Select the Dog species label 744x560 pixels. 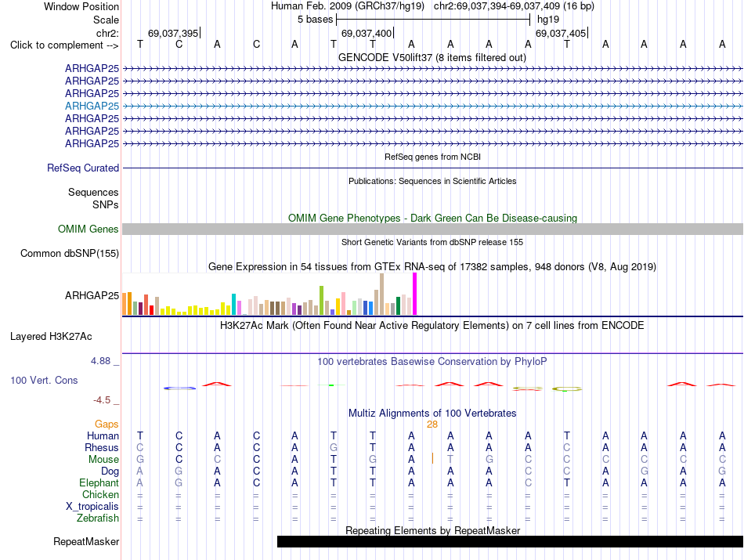pos(110,471)
